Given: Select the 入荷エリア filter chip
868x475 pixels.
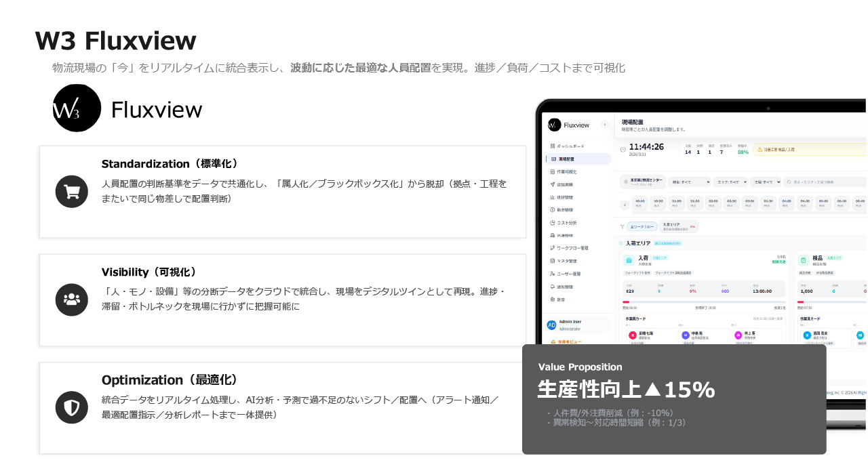Looking at the screenshot, I should click(678, 227).
